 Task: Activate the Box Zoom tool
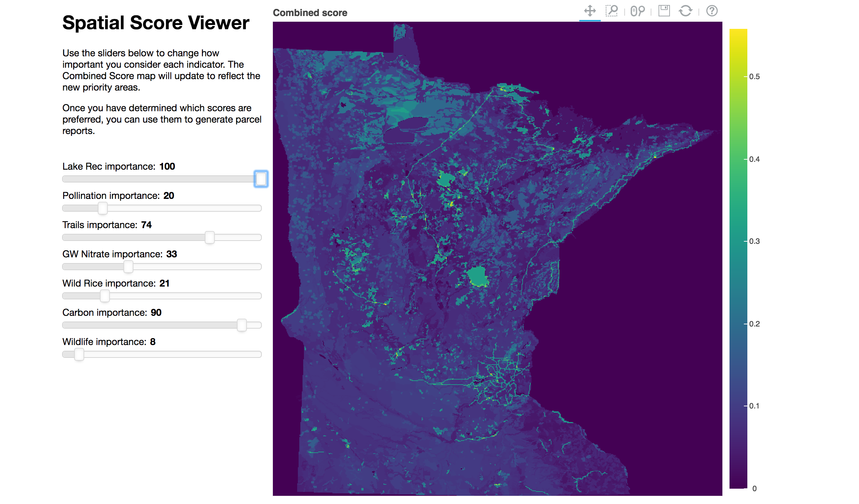[x=612, y=11]
